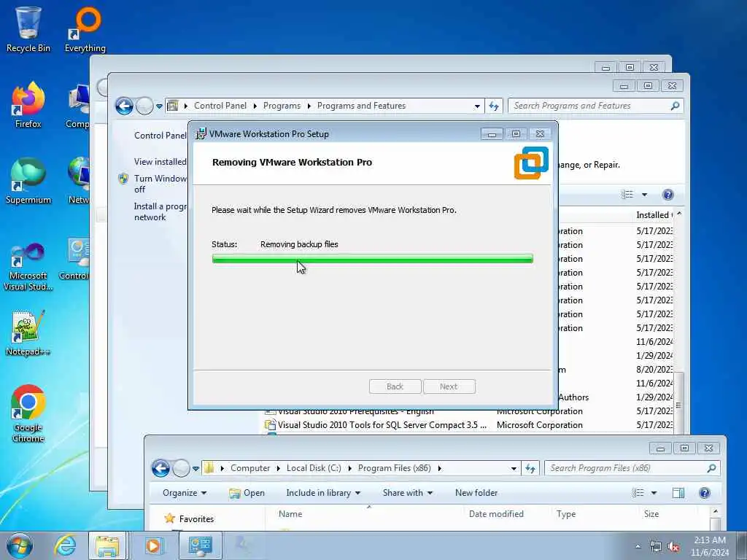Sort by Size column in Explorer
The height and width of the screenshot is (560, 747).
tap(651, 514)
